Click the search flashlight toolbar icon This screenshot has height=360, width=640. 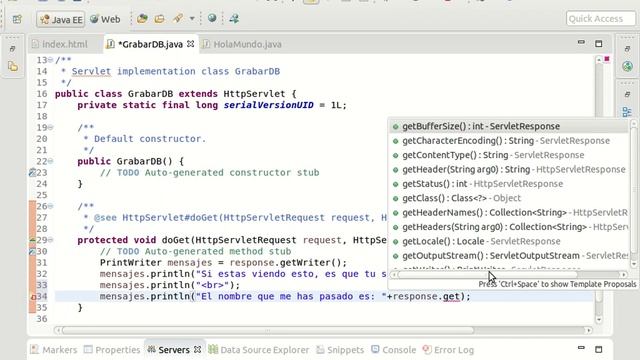click(178, 18)
